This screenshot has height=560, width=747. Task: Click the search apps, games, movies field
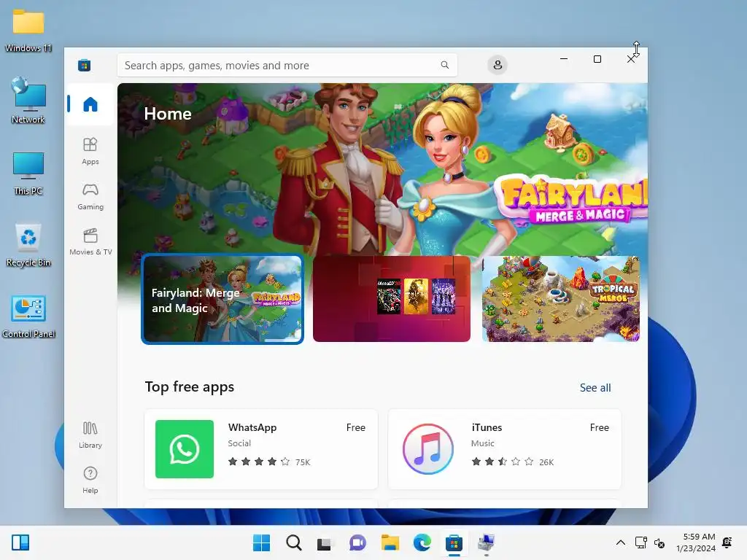(x=287, y=65)
